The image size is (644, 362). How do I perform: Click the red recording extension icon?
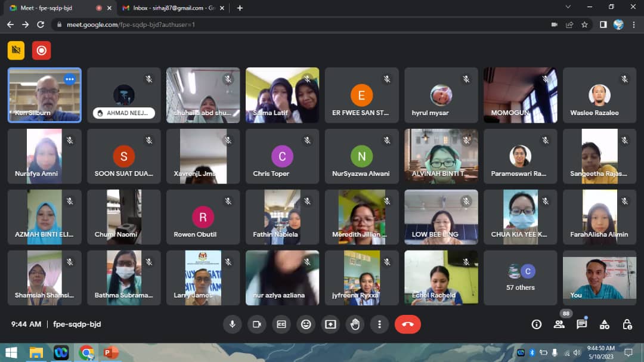tap(41, 51)
